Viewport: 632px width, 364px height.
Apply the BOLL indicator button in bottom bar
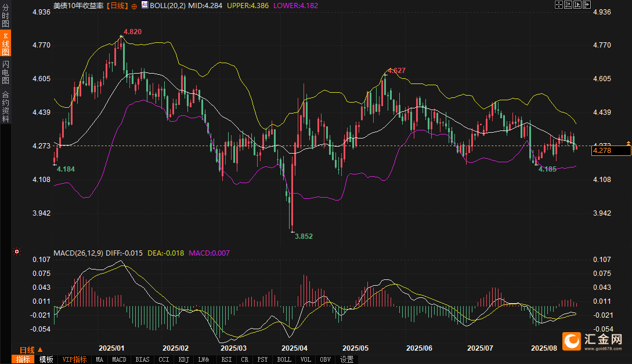click(x=284, y=359)
